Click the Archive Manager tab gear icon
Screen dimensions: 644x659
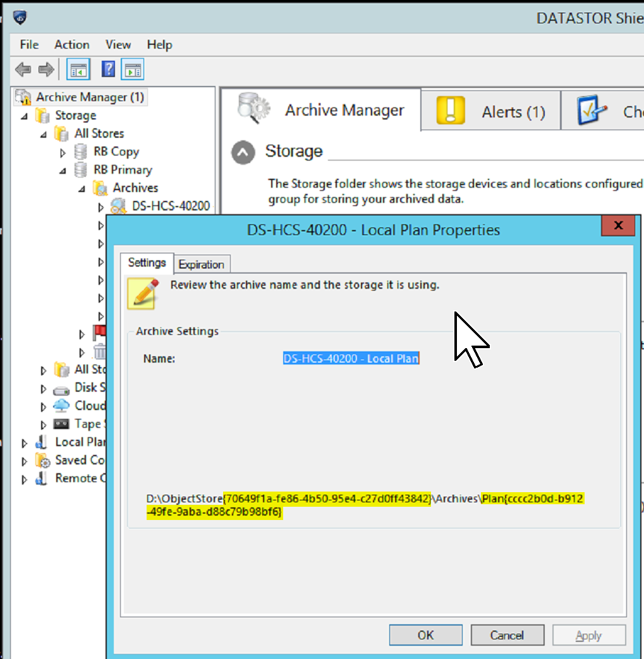(254, 109)
